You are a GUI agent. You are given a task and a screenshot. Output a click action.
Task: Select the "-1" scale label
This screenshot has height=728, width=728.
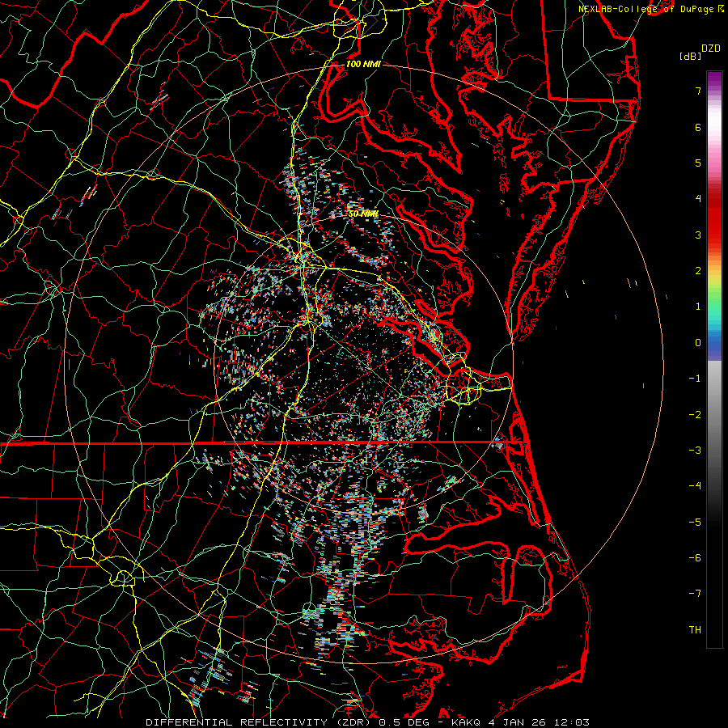pyautogui.click(x=695, y=379)
